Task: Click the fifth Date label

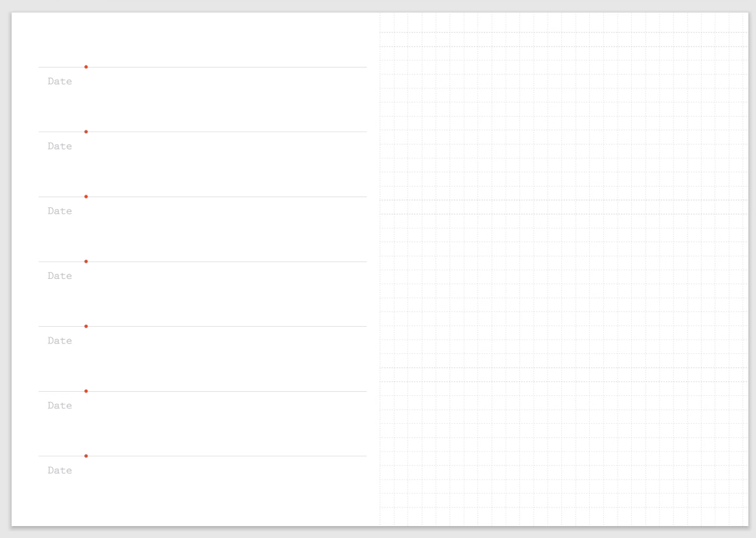Action: [x=60, y=341]
